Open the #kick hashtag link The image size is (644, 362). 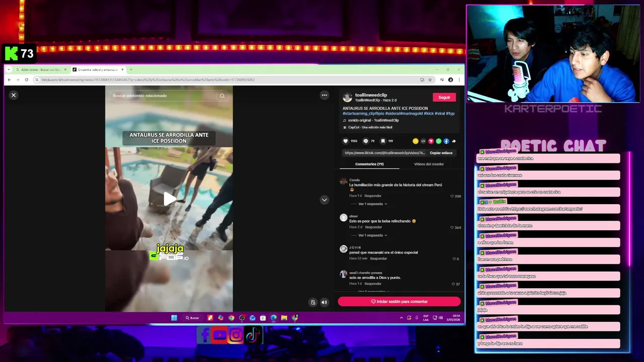(x=429, y=114)
